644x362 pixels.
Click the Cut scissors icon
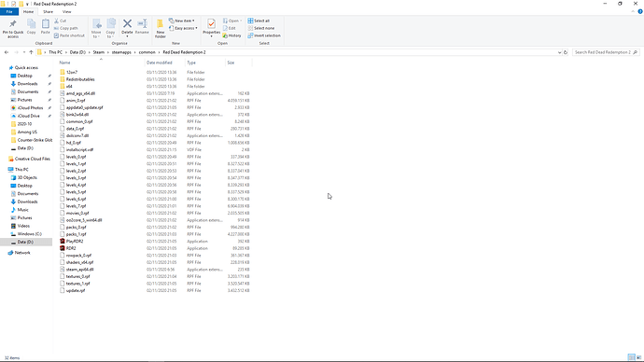57,21
